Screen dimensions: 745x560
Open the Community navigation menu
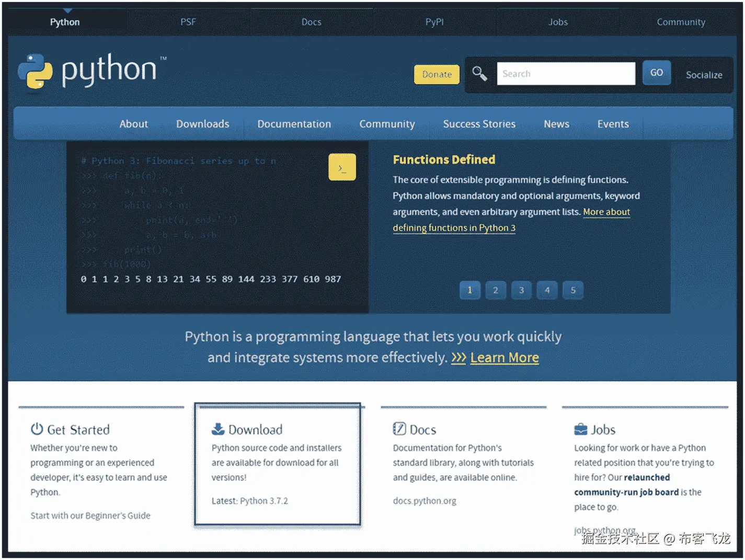coord(387,124)
